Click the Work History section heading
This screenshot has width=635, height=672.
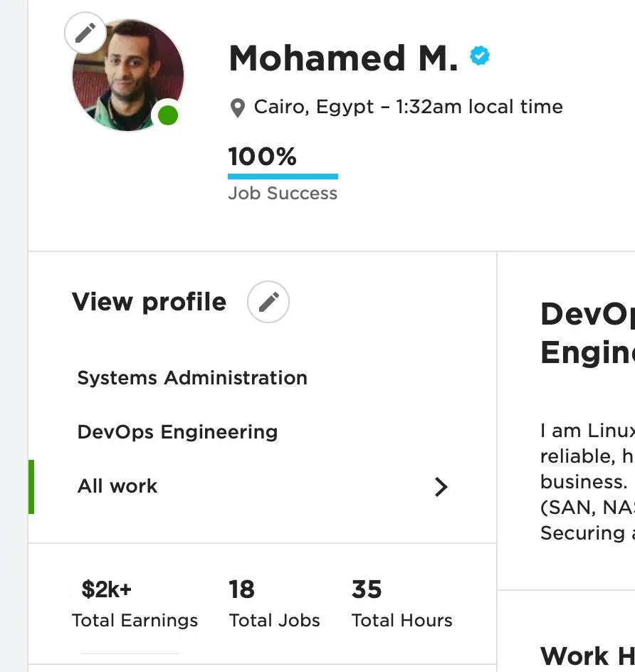pyautogui.click(x=587, y=656)
